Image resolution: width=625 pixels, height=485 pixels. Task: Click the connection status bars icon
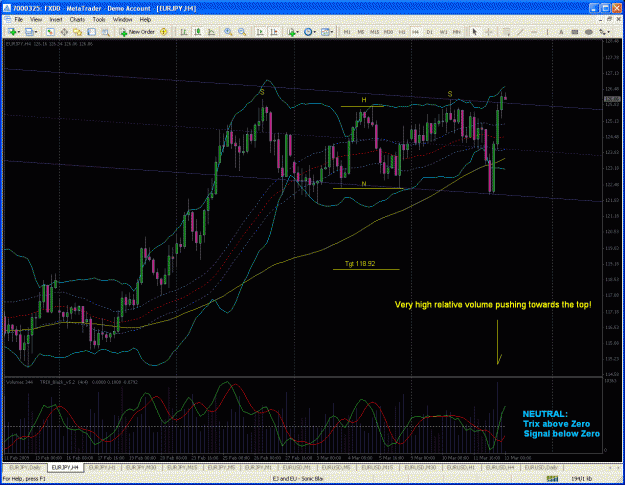tap(552, 479)
